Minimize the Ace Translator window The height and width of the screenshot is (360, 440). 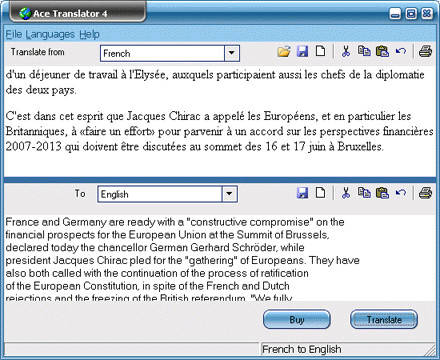pyautogui.click(x=395, y=14)
